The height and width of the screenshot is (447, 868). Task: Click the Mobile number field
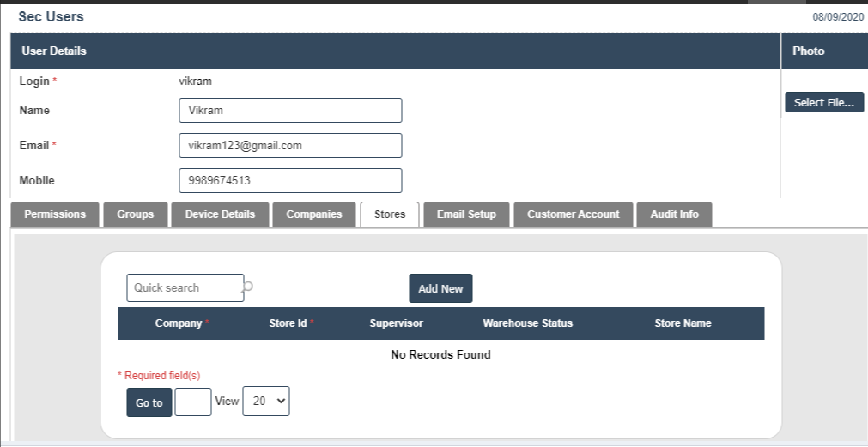click(290, 181)
